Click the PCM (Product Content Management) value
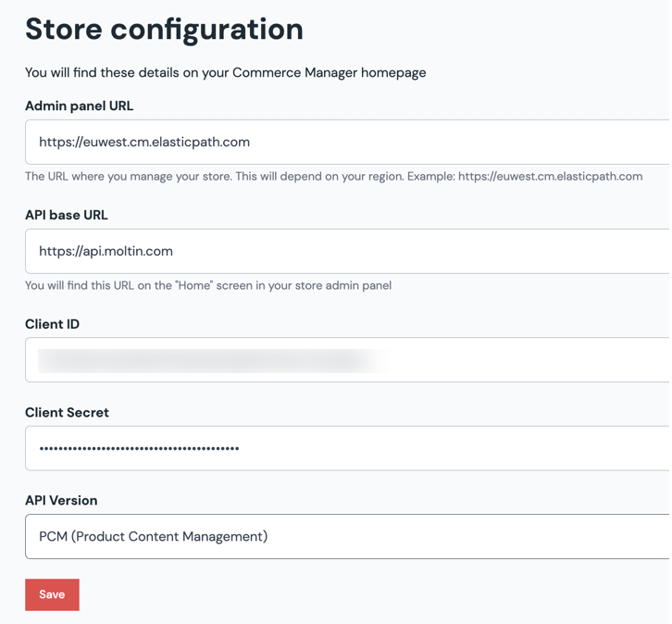672x624 pixels. 153,537
